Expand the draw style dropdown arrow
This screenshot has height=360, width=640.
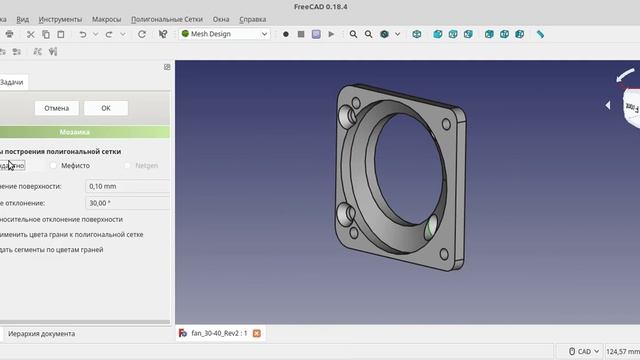tap(397, 34)
